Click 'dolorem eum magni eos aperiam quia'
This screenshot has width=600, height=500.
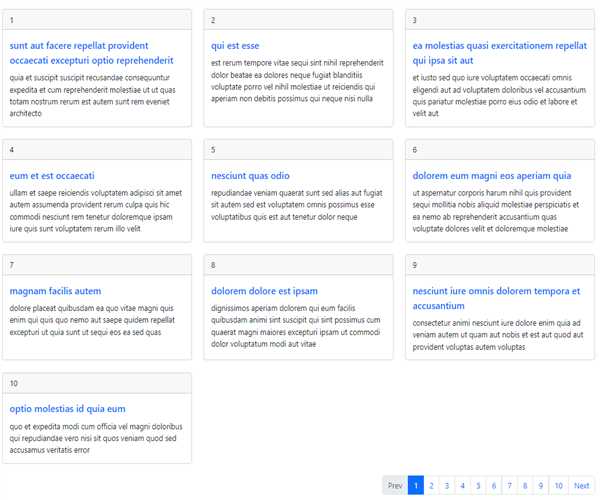point(492,176)
